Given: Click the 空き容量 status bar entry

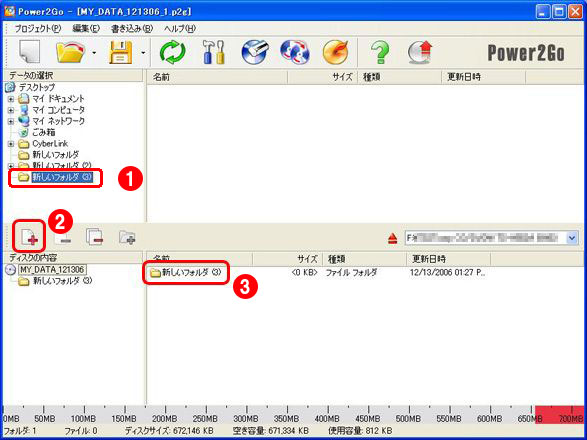Looking at the screenshot, I should pos(271,431).
